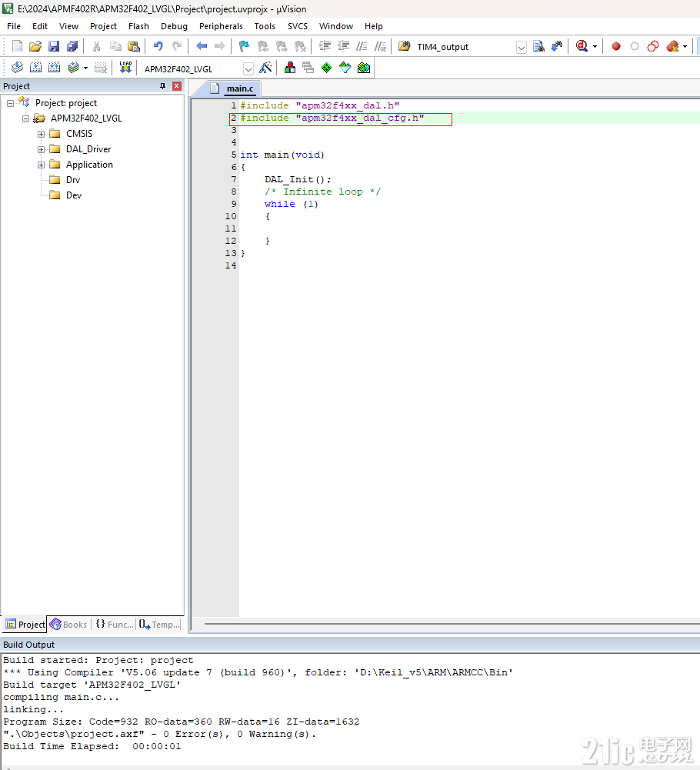This screenshot has height=770, width=700.
Task: Open the batch build dropdown arrow
Action: (x=85, y=68)
